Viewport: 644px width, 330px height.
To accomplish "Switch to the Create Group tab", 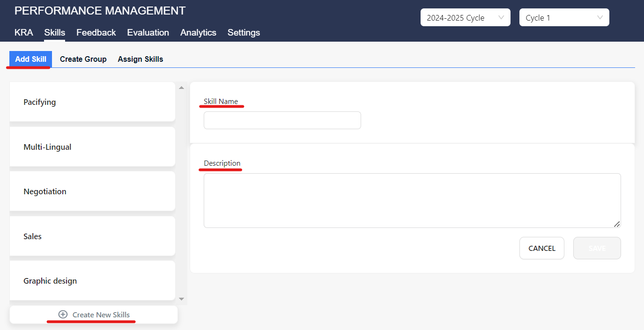I will tap(83, 59).
